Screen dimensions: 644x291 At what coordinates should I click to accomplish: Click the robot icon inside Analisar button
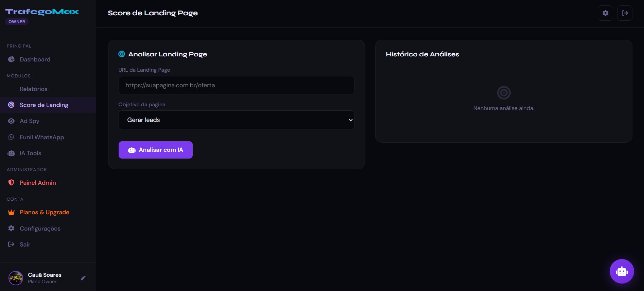click(x=132, y=150)
